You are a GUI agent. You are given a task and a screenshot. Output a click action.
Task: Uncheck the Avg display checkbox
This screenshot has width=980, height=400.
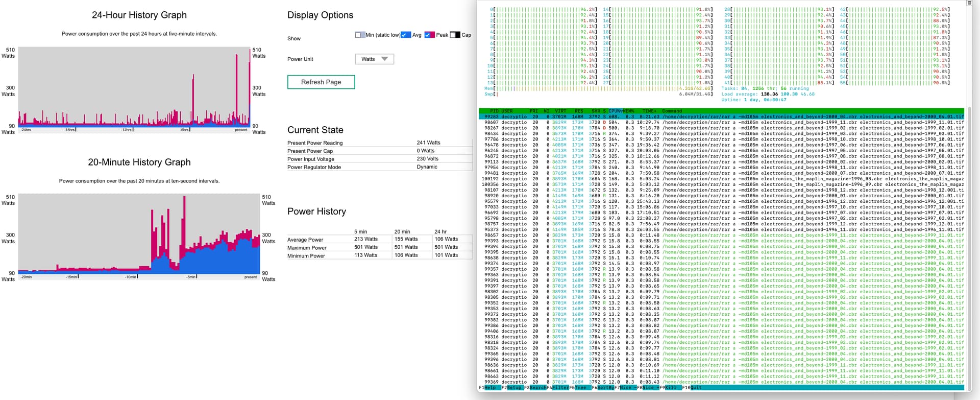pyautogui.click(x=404, y=35)
